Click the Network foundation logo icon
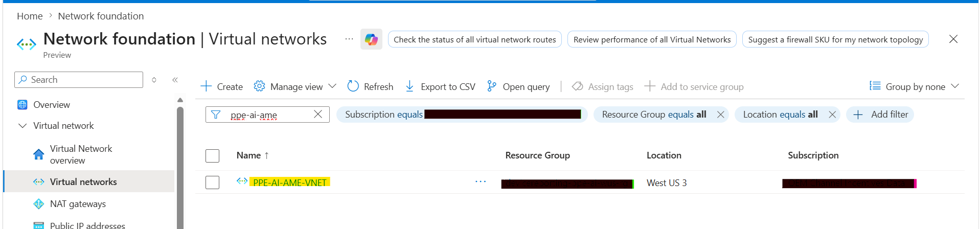This screenshot has height=229, width=980. tap(27, 44)
